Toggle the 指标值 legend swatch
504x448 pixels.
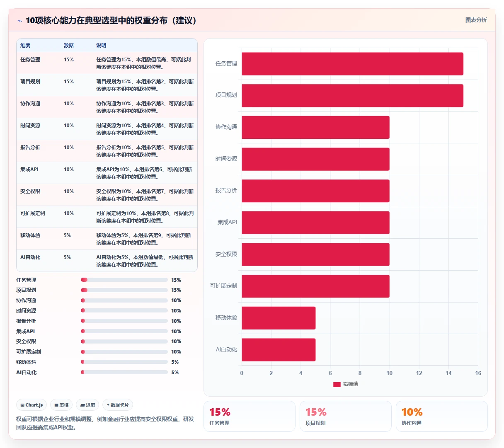tap(337, 384)
